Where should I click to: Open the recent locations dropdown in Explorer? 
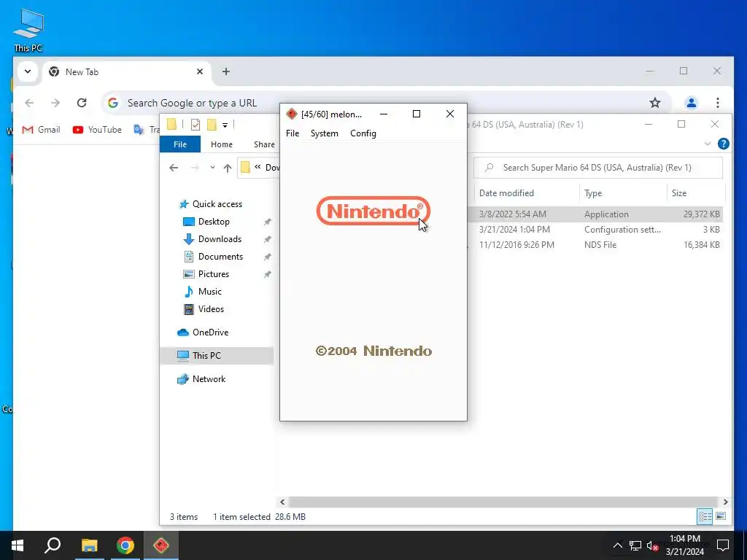click(212, 168)
